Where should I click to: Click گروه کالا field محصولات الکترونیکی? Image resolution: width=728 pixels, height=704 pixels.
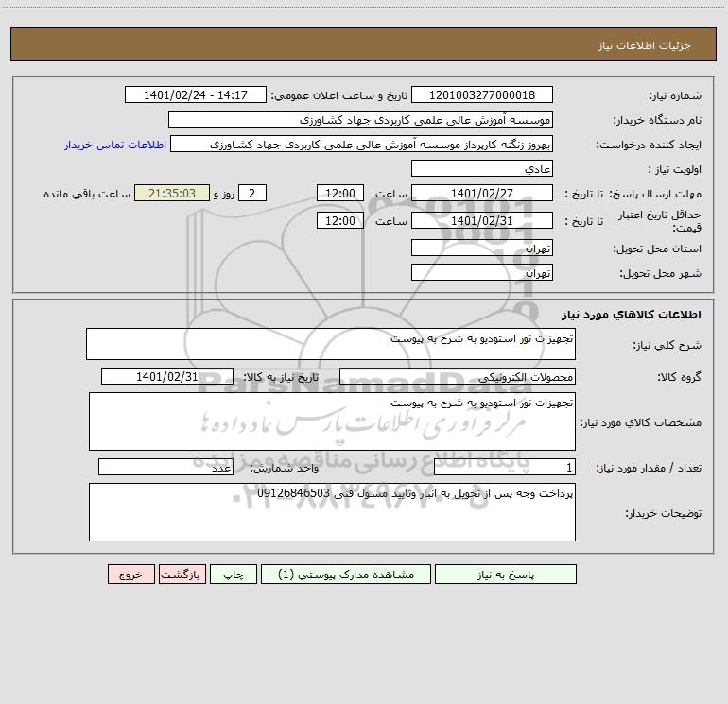click(458, 376)
